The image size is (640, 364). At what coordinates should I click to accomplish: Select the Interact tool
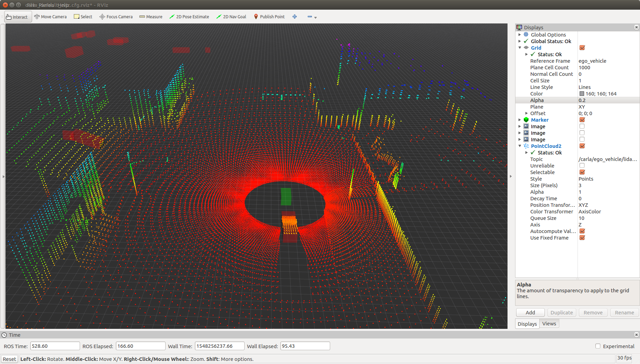pyautogui.click(x=18, y=17)
